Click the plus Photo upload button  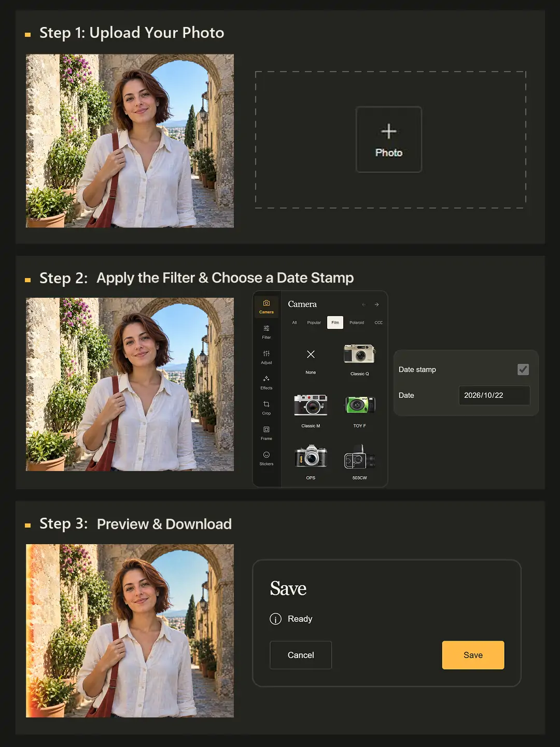pyautogui.click(x=389, y=140)
